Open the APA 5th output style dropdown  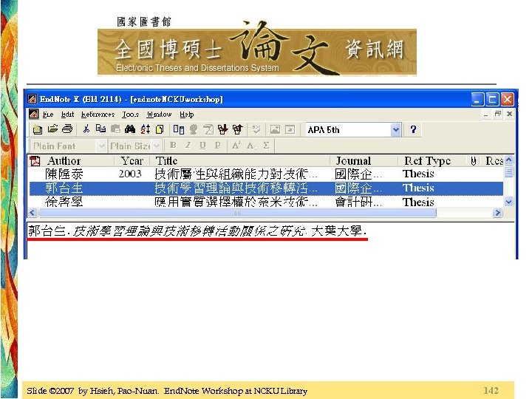pos(395,129)
